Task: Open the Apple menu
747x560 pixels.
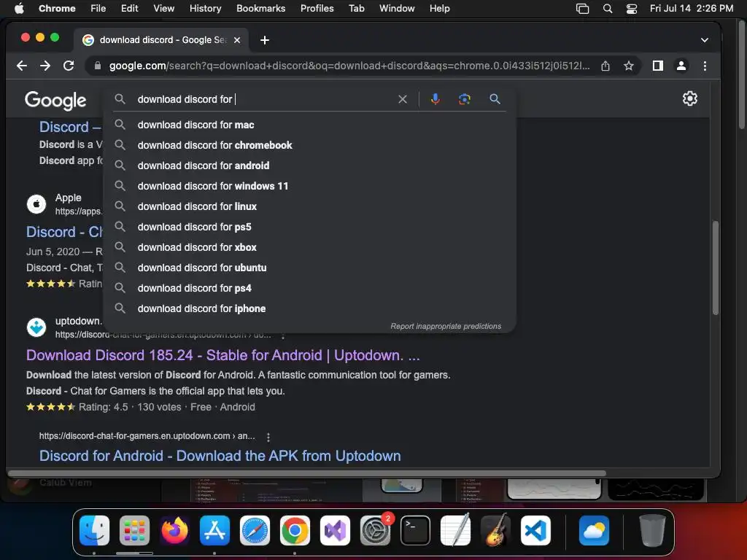Action: pos(19,9)
